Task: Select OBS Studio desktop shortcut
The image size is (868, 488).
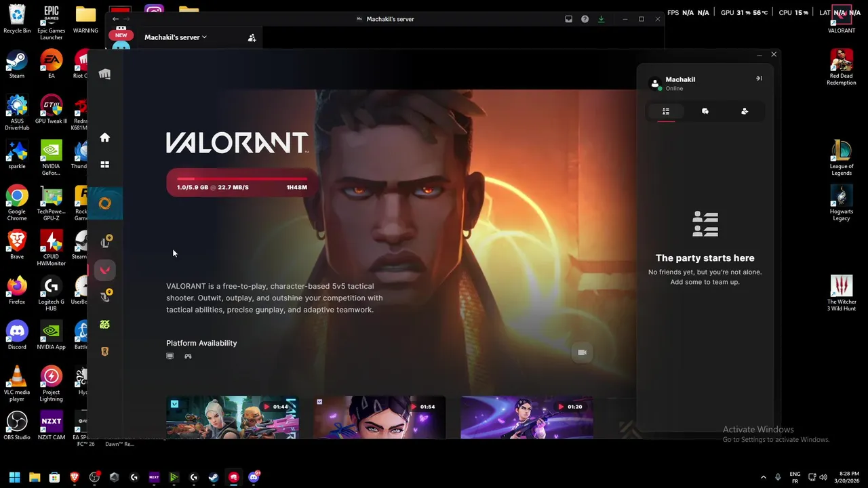Action: pyautogui.click(x=17, y=426)
